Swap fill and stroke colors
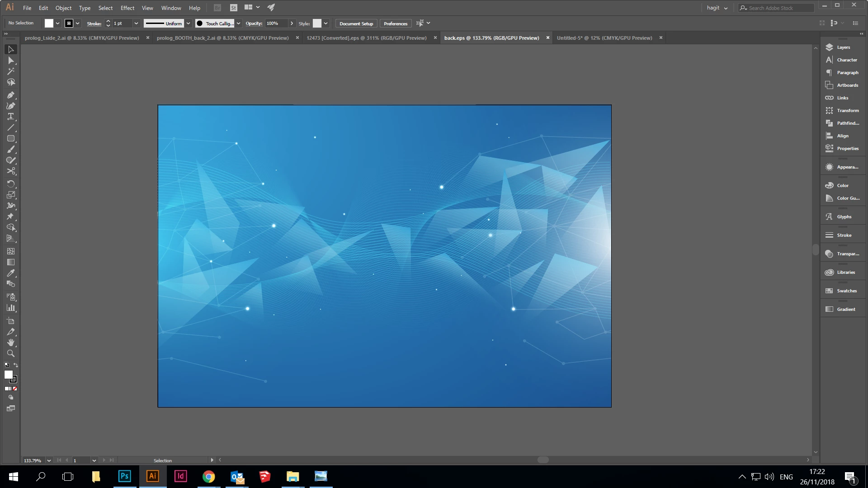The width and height of the screenshot is (868, 488). click(x=16, y=365)
